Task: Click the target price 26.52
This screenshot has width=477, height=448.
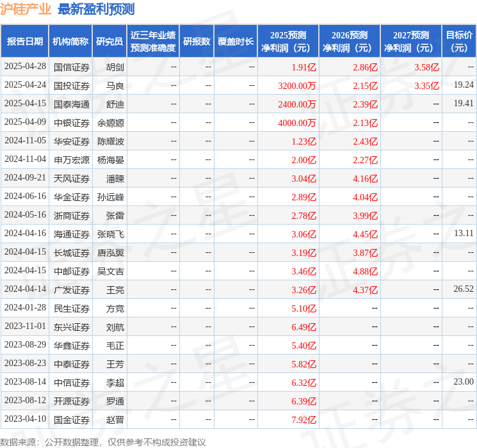Action: 464,289
